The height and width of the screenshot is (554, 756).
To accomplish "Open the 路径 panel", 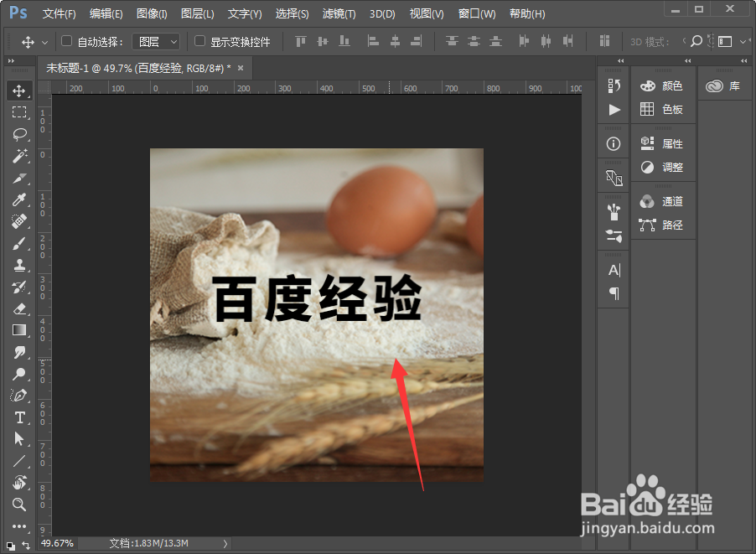I will pyautogui.click(x=662, y=225).
